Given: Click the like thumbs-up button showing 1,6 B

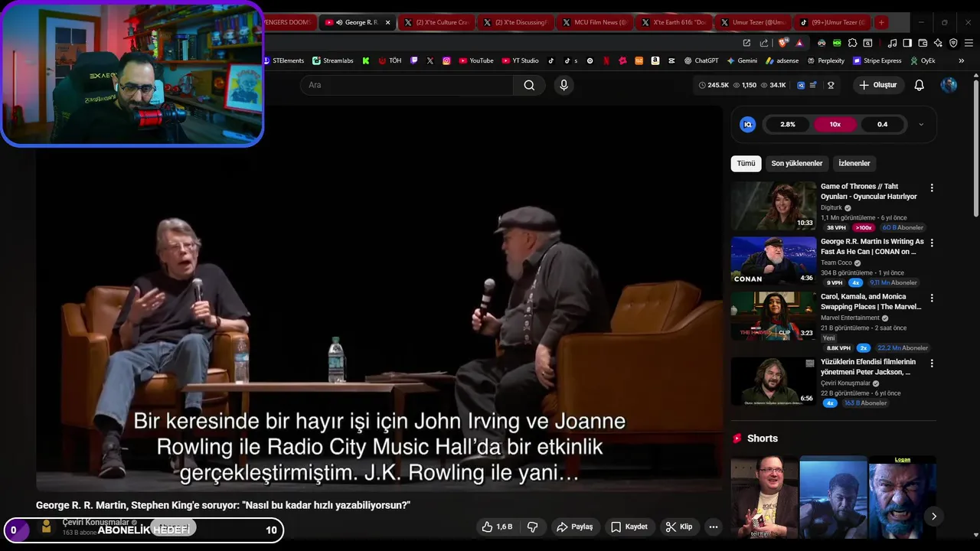Looking at the screenshot, I should click(x=497, y=527).
